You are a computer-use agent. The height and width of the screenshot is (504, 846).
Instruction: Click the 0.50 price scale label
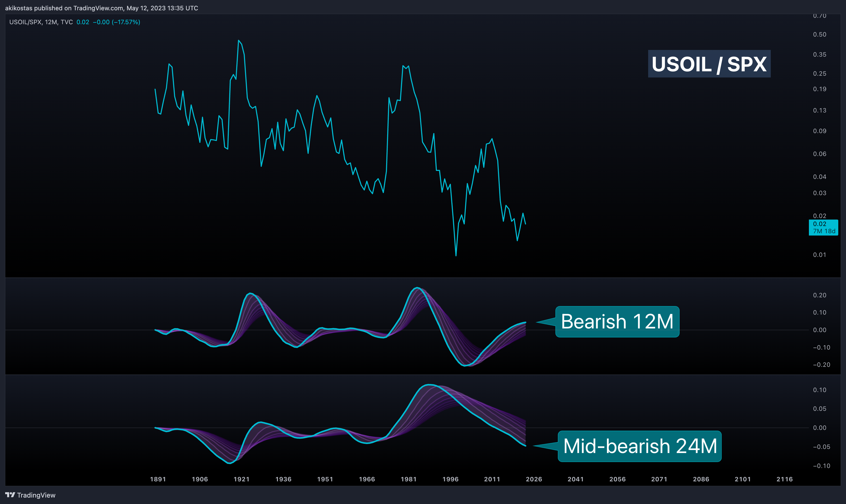820,34
